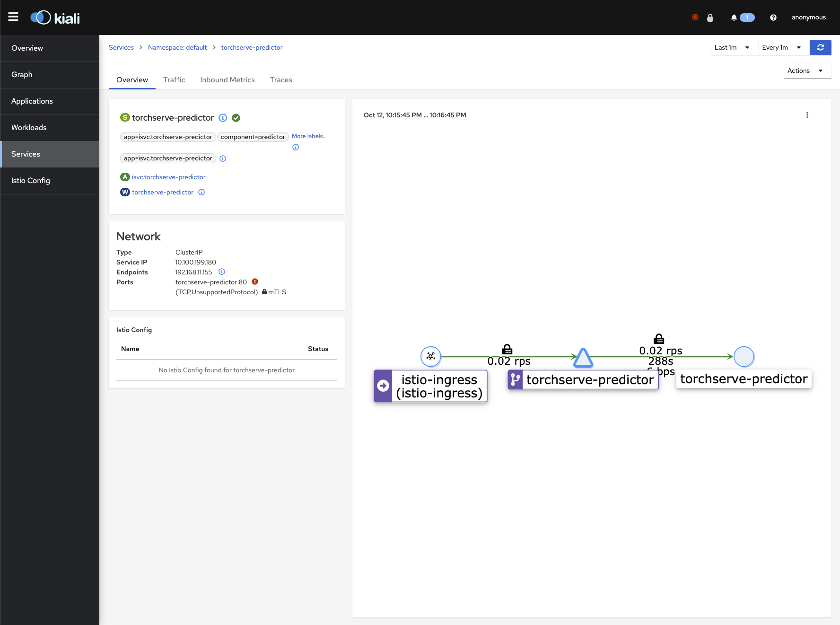
Task: Open the Actions dropdown
Action: coord(806,70)
